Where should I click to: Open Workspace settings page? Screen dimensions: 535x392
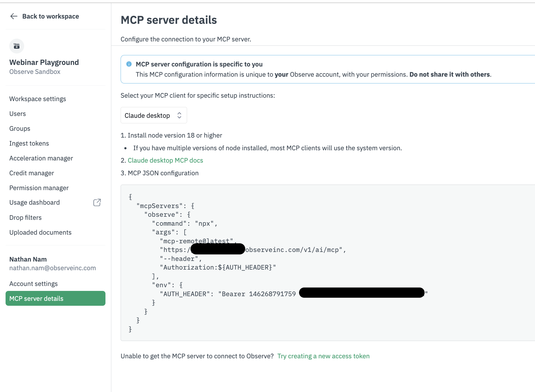(38, 99)
